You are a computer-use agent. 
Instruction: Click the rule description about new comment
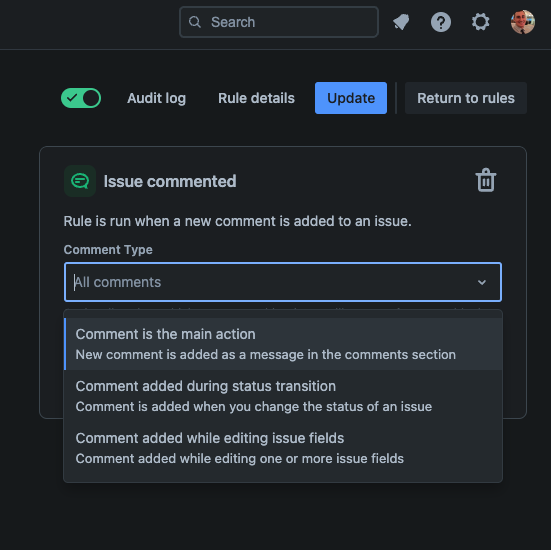pos(237,221)
